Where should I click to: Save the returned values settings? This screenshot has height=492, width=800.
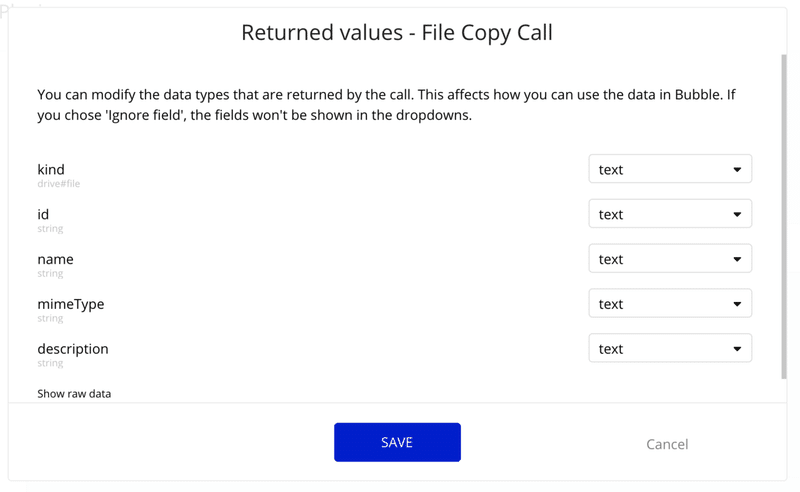397,442
